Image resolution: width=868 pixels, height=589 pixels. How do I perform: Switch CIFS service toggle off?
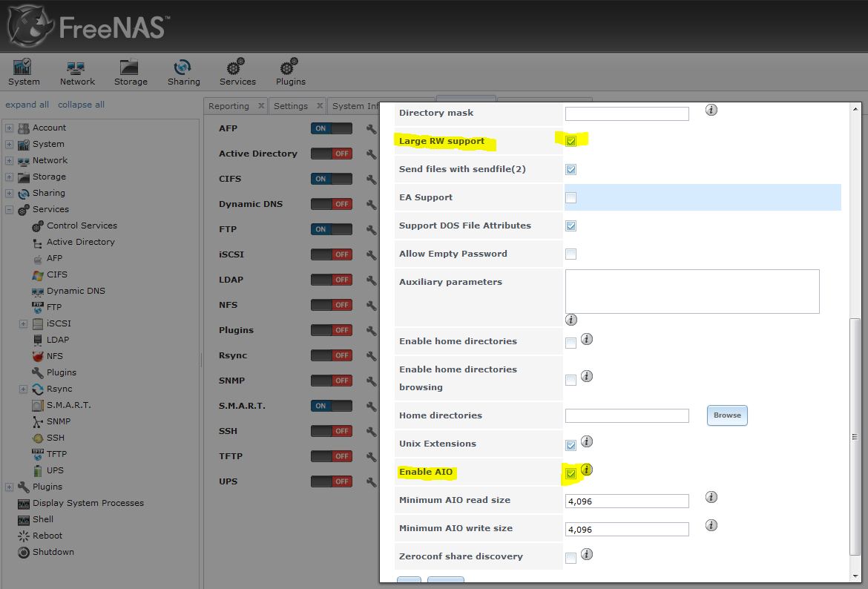(331, 179)
